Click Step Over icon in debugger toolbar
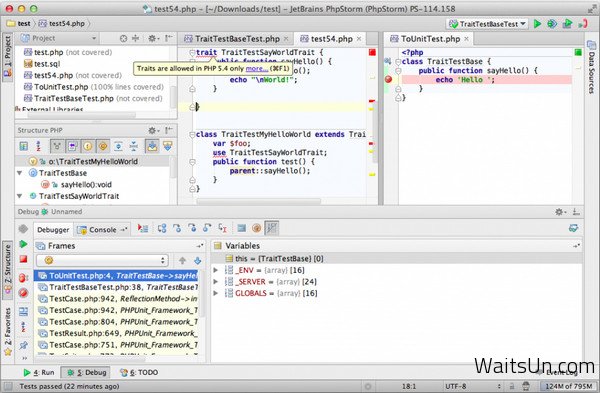This screenshot has width=600, height=393. coord(162,228)
